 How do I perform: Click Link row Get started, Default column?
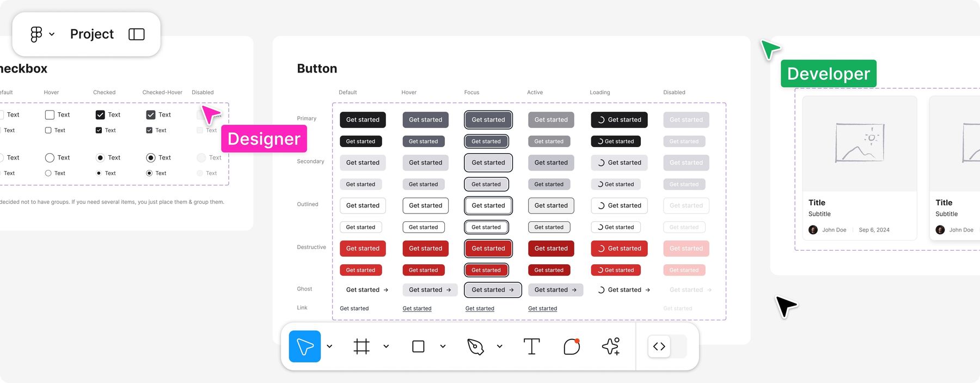(x=354, y=308)
